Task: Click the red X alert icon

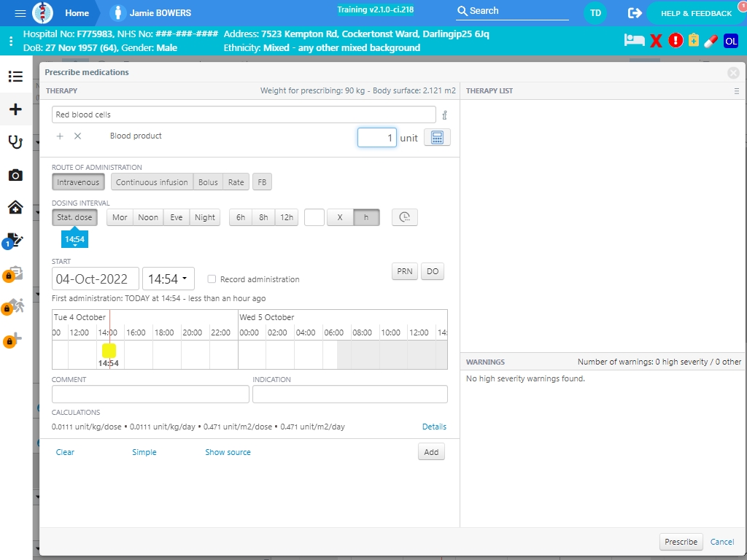Action: 656,41
